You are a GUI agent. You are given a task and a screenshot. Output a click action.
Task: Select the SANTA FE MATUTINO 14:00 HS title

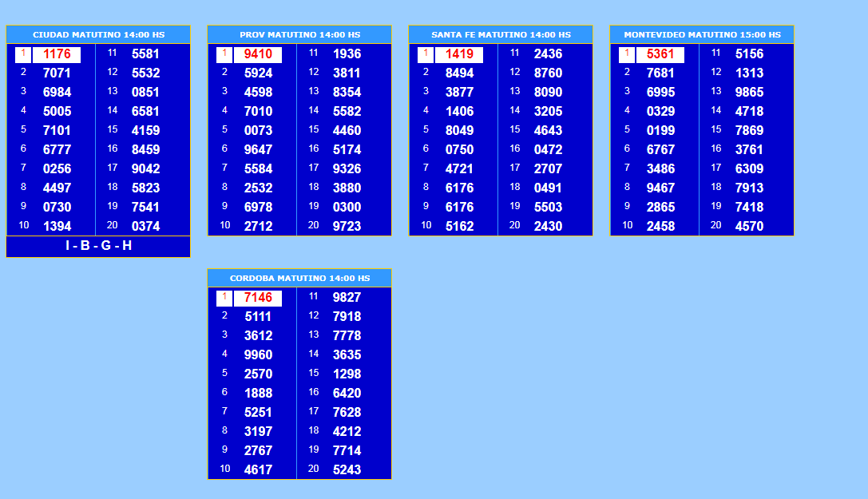[x=501, y=35]
